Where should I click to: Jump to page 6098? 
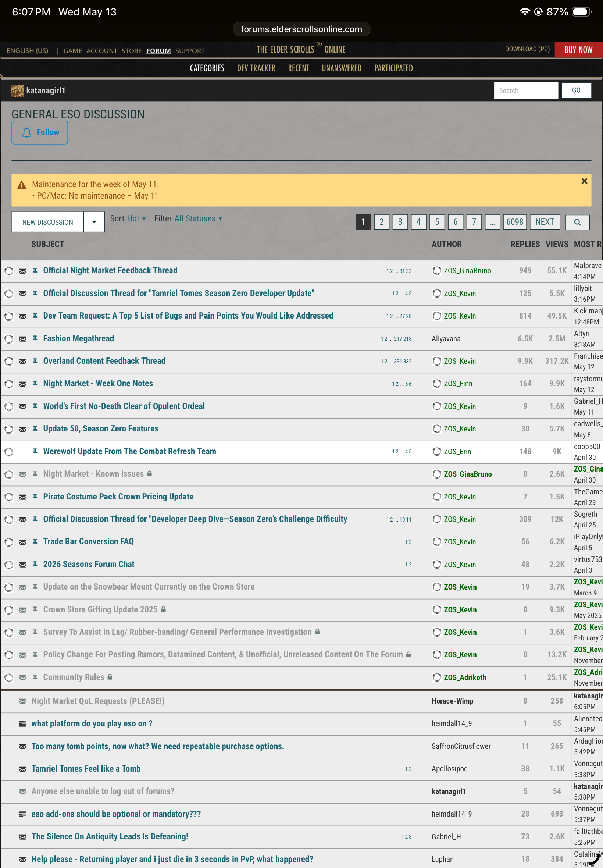[x=515, y=222]
